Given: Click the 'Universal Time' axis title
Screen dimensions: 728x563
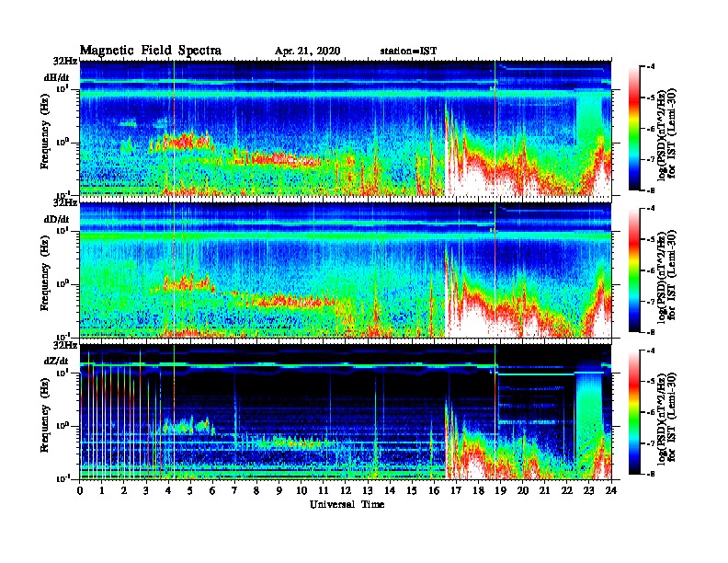Looking at the screenshot, I should [347, 504].
